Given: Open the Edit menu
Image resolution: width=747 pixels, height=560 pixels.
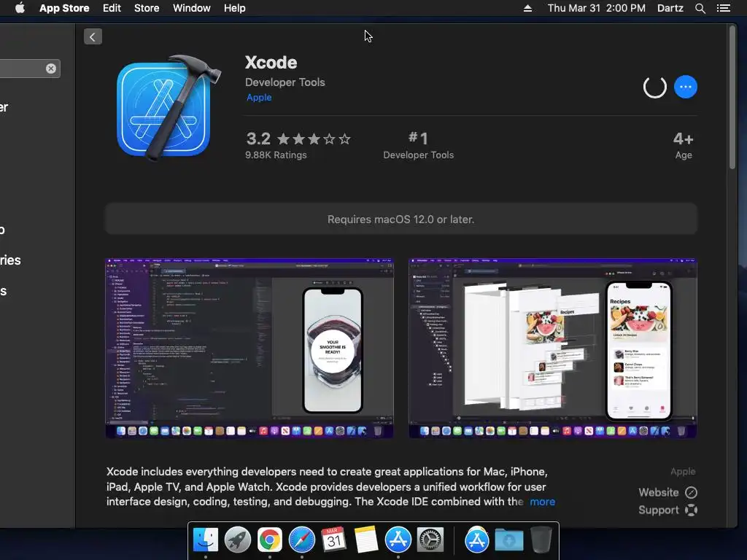Looking at the screenshot, I should point(112,8).
